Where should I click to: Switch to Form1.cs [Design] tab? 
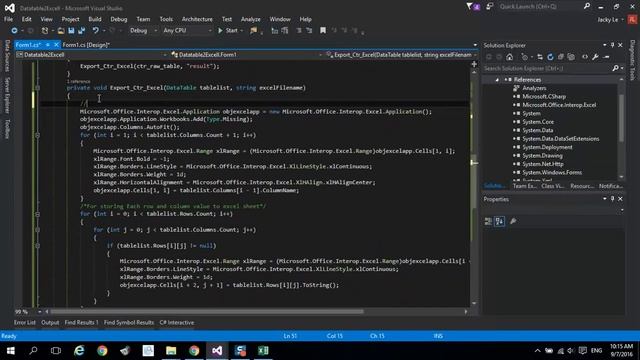(x=86, y=45)
